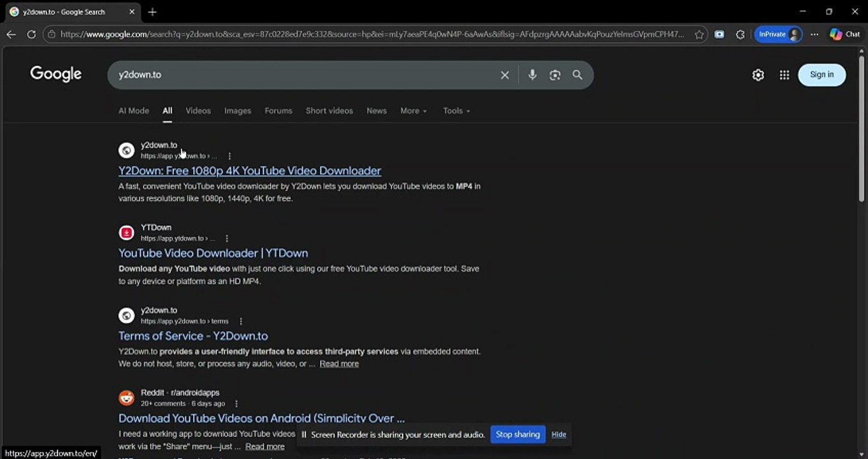Expand the Tools dropdown
The height and width of the screenshot is (459, 868).
(456, 111)
